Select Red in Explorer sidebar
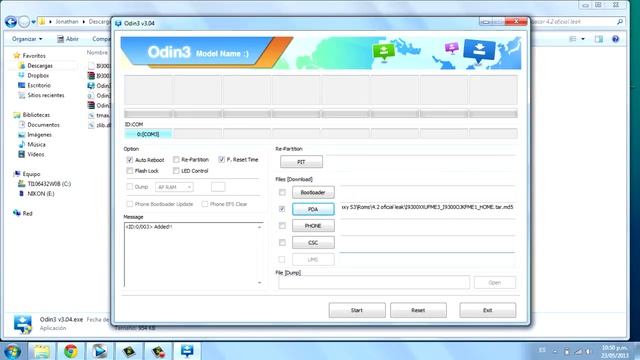Image resolution: width=640 pixels, height=360 pixels. click(27, 213)
